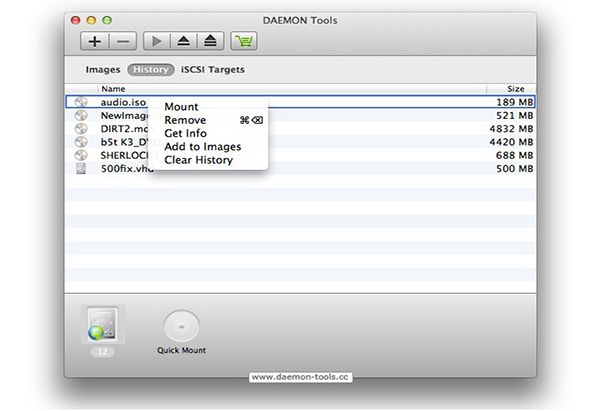
Task: Click the 189 MB size value
Action: coord(514,102)
